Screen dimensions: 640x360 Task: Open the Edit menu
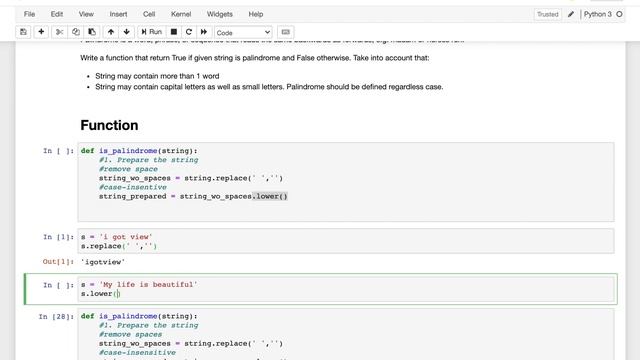click(57, 14)
